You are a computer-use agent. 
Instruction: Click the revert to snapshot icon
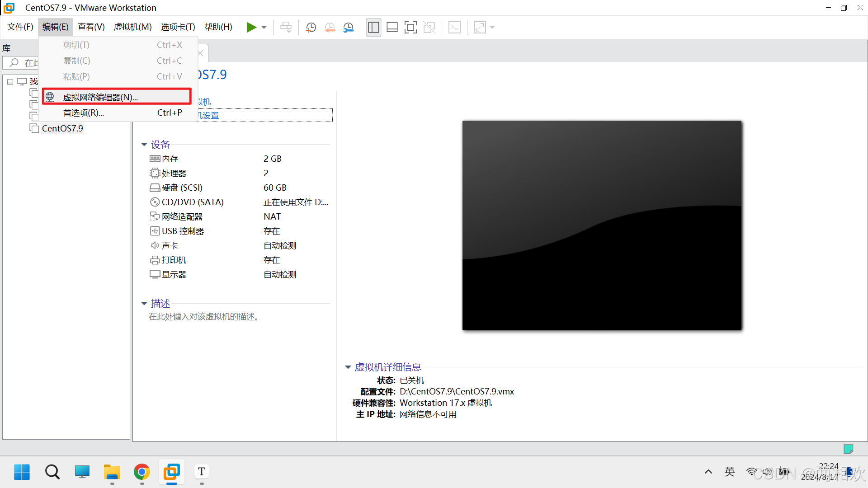330,28
